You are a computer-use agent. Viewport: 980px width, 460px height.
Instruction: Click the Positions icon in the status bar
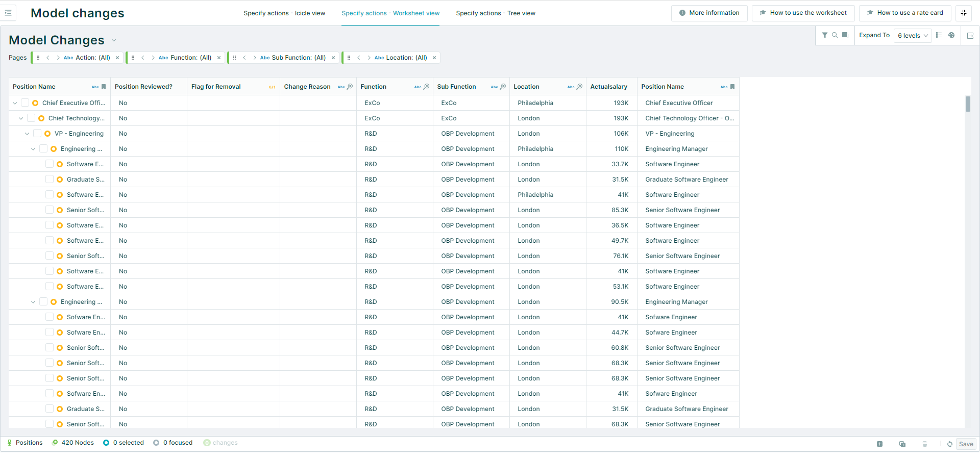click(x=9, y=443)
